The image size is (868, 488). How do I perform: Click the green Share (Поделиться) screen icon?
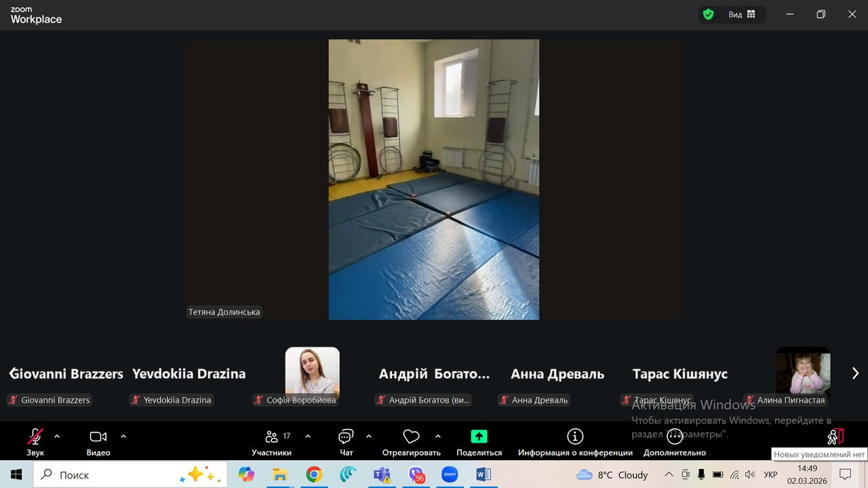(x=479, y=437)
